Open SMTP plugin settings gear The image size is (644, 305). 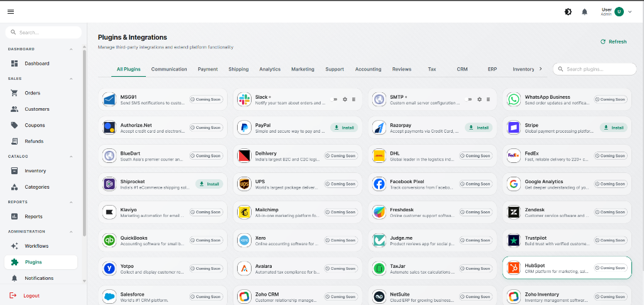pyautogui.click(x=479, y=99)
